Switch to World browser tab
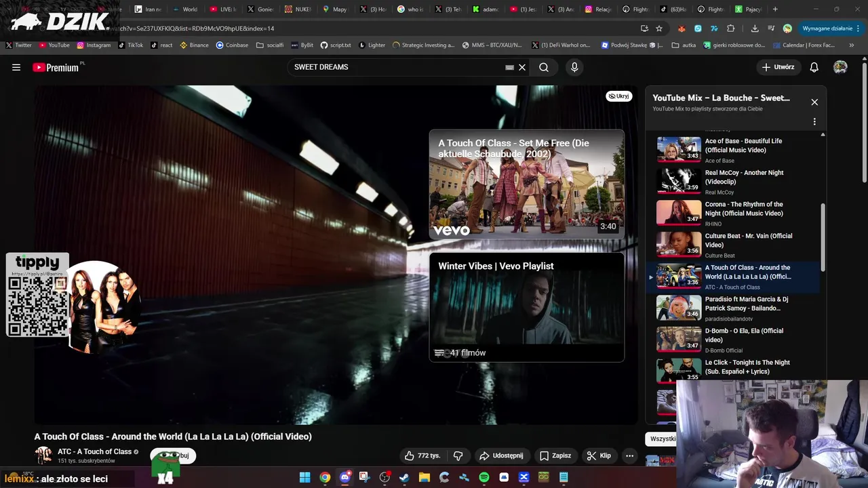 coord(185,9)
